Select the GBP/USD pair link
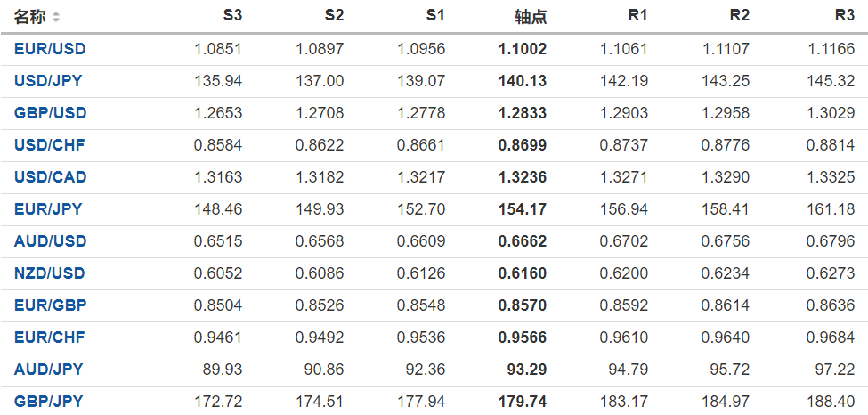The image size is (868, 415). point(50,113)
